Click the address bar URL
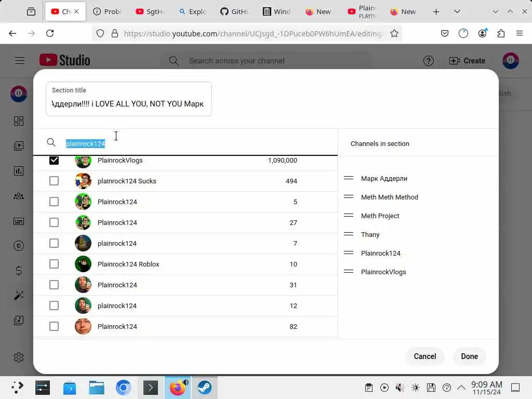Screen dimensions: 532x399 pos(253,33)
